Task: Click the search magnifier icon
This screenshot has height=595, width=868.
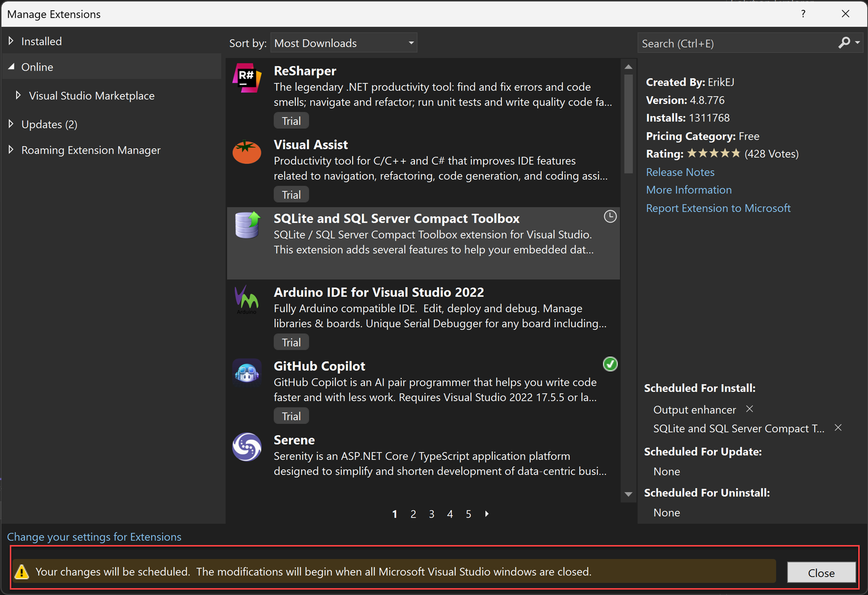Action: pos(844,43)
